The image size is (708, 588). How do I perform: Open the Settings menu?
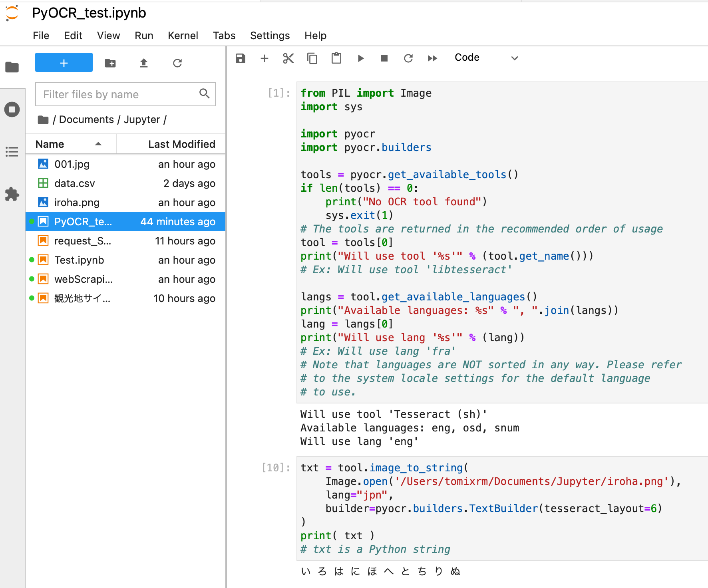(x=270, y=36)
